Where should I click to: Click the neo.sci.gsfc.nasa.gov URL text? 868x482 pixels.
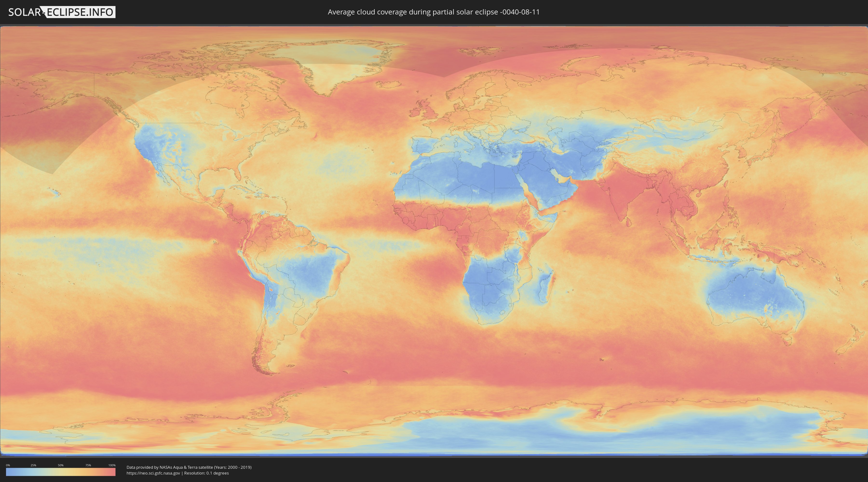click(153, 473)
